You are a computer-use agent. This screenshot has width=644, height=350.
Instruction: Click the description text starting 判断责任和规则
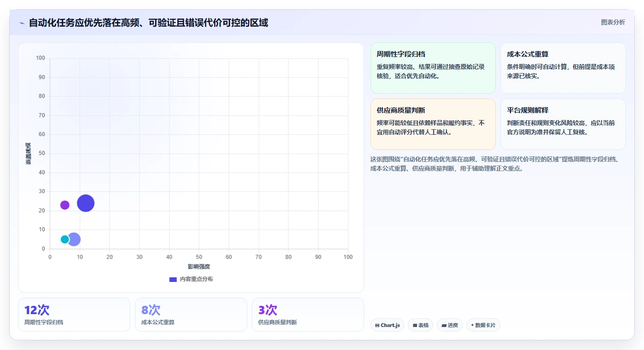[561, 127]
